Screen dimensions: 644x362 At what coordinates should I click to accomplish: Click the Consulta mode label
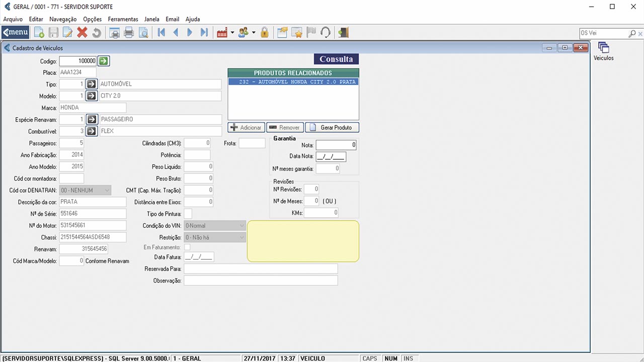[336, 59]
